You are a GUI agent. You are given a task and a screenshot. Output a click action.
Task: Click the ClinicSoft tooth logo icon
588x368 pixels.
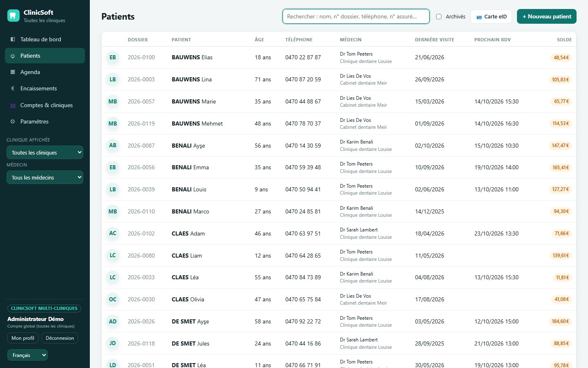(13, 16)
